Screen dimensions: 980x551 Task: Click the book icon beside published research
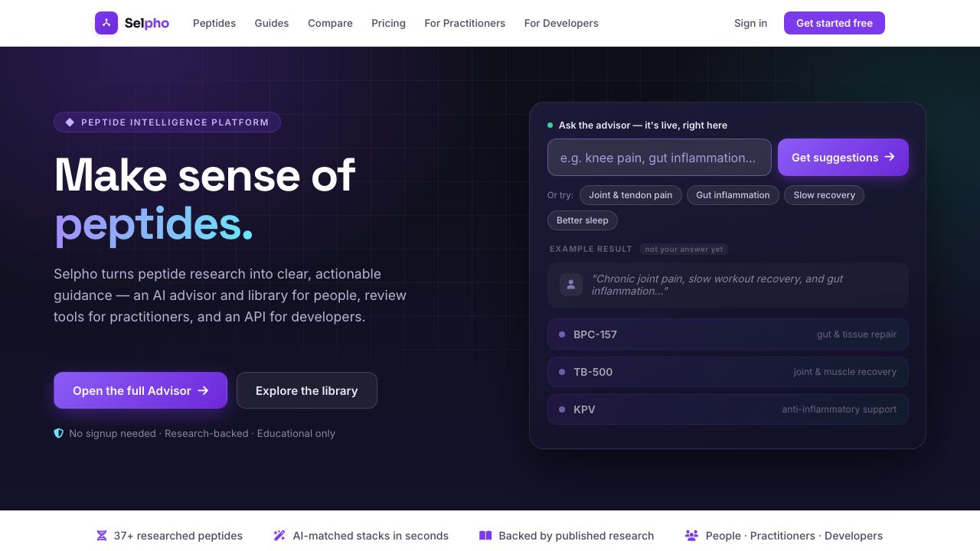[485, 536]
